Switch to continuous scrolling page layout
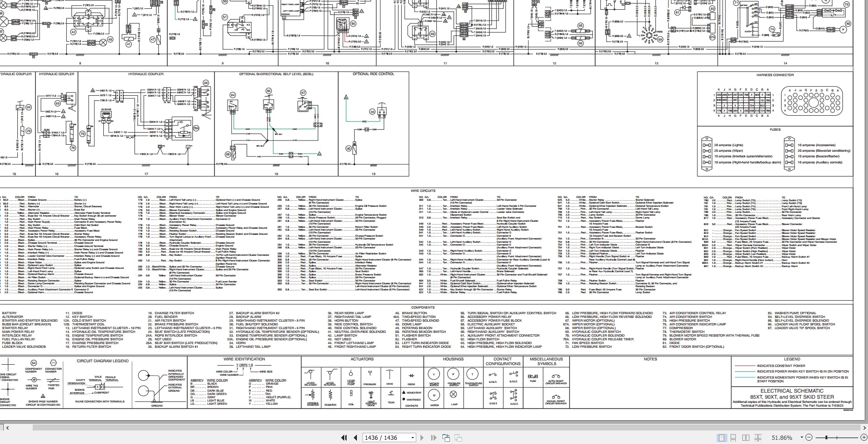 point(733,438)
